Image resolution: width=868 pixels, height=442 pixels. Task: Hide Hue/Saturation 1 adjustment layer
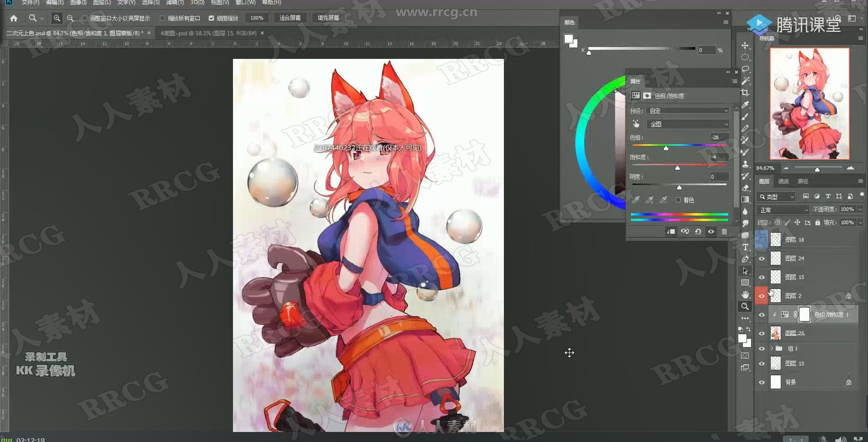[762, 315]
